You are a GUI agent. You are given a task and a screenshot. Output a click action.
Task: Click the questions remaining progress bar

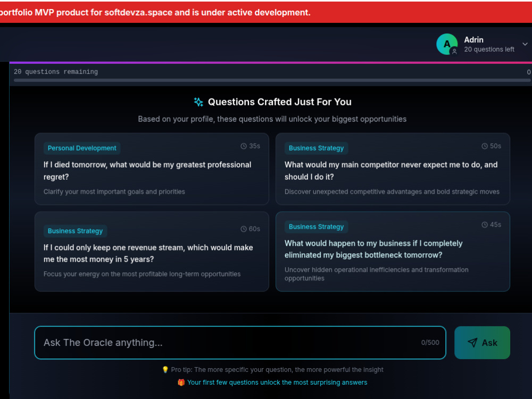pos(272,80)
